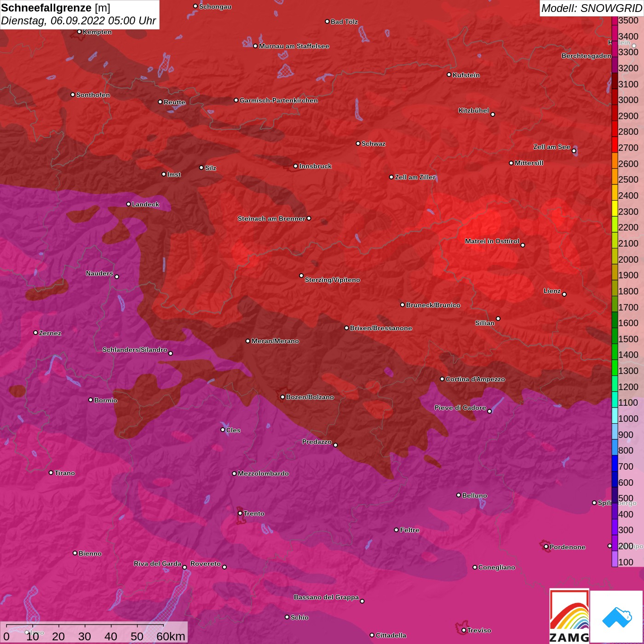
Task: Click the Brixen/Bressanone label
Action: 381,328
